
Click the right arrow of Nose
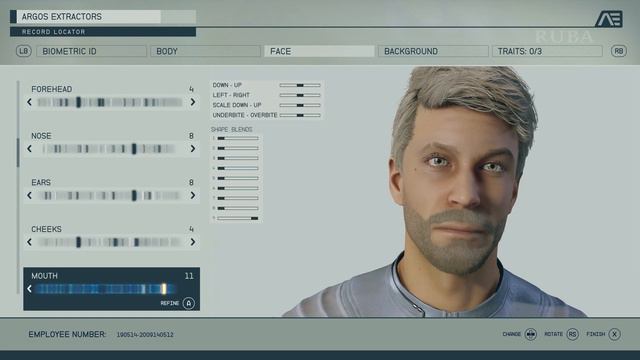193,149
